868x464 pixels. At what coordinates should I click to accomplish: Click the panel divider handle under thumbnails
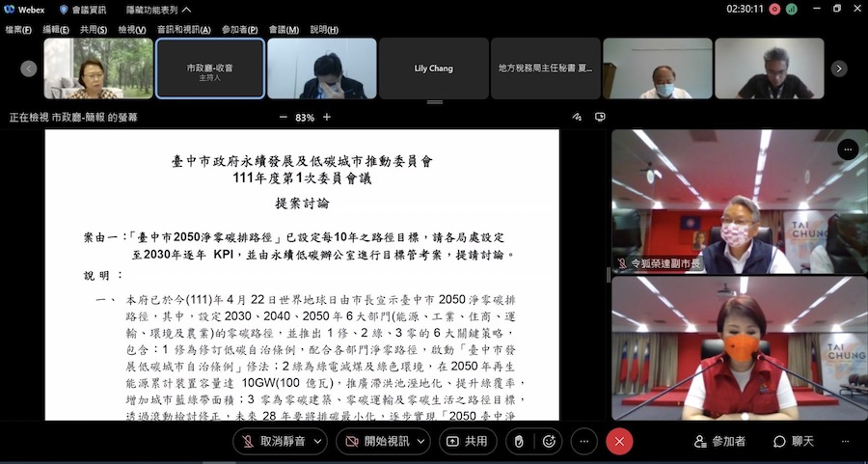point(435,102)
